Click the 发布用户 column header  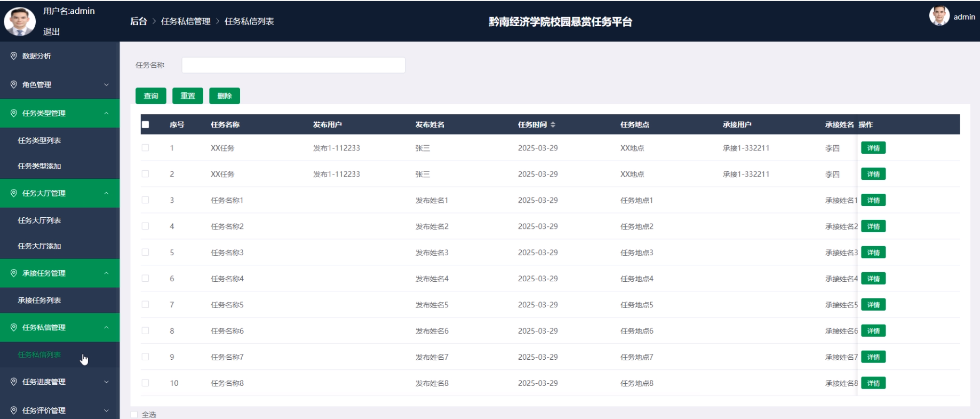coord(328,124)
